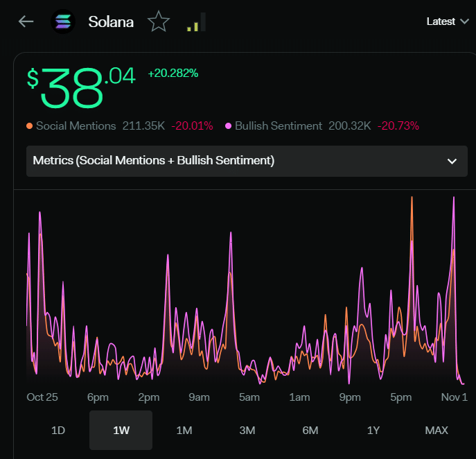Favorite Solana with the star icon
Viewport: 476px width, 459px height.
tap(159, 21)
